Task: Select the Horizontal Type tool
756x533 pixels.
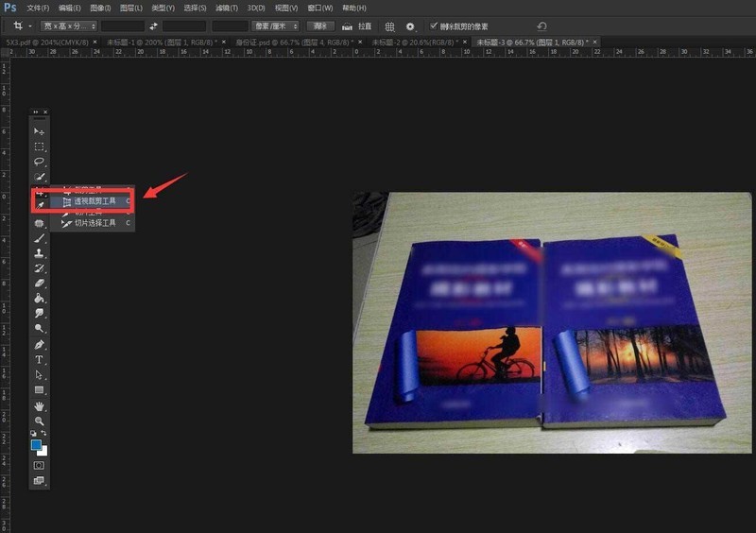Action: 39,360
